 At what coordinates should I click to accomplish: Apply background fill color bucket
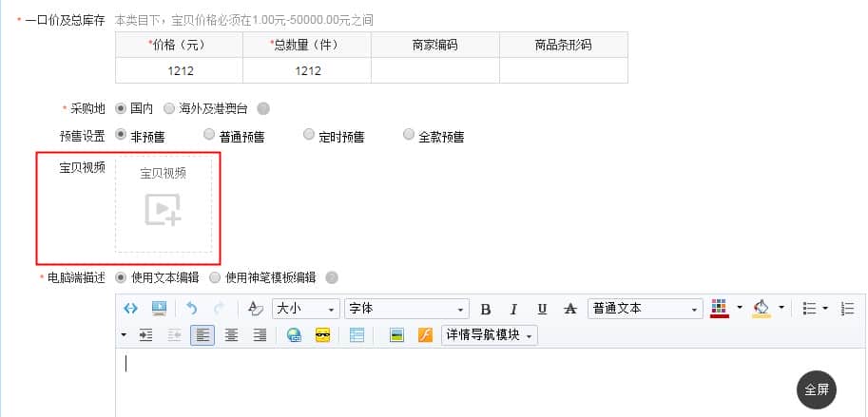tap(762, 309)
